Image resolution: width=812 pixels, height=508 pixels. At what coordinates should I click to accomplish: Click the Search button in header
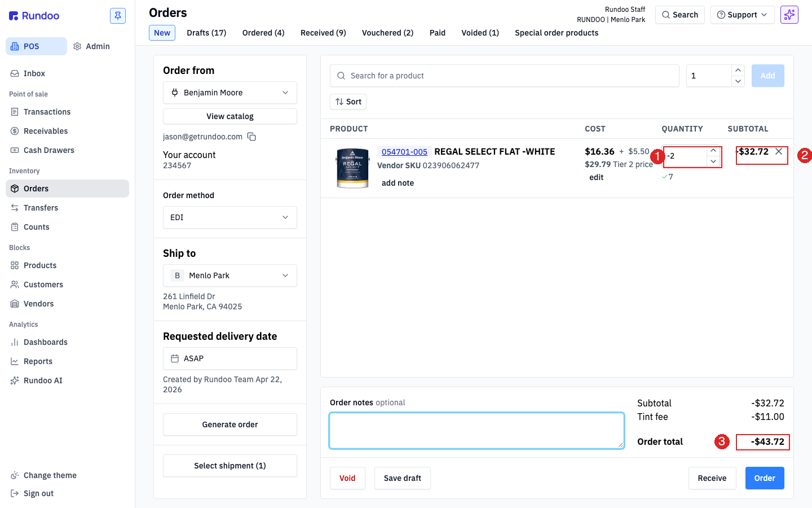coord(680,15)
